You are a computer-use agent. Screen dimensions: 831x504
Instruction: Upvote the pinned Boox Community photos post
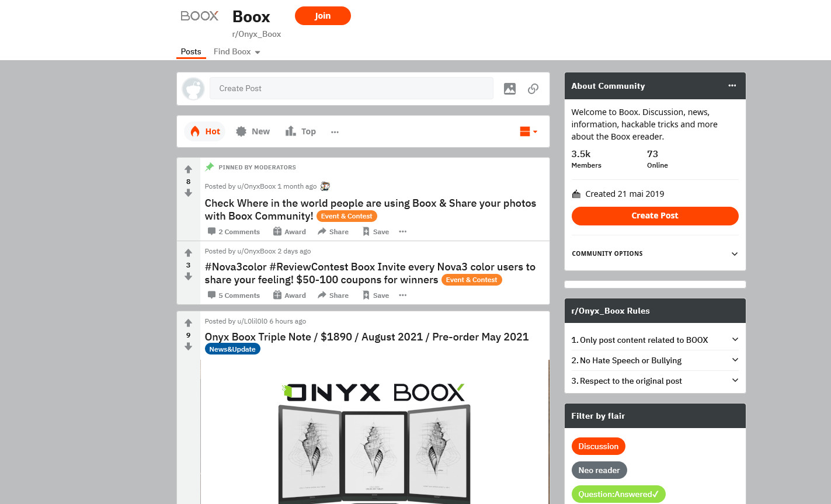point(188,169)
